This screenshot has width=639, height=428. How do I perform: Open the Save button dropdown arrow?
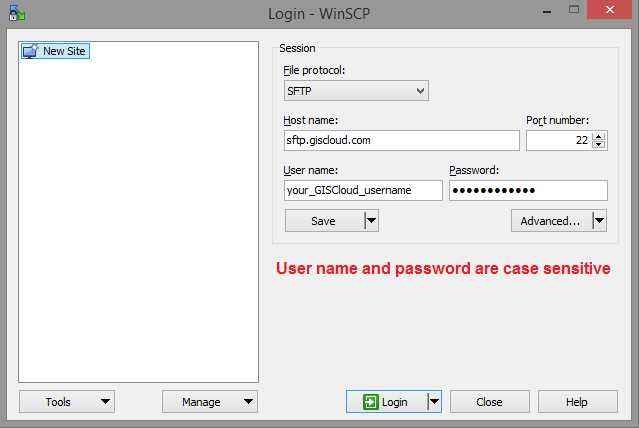pos(372,221)
